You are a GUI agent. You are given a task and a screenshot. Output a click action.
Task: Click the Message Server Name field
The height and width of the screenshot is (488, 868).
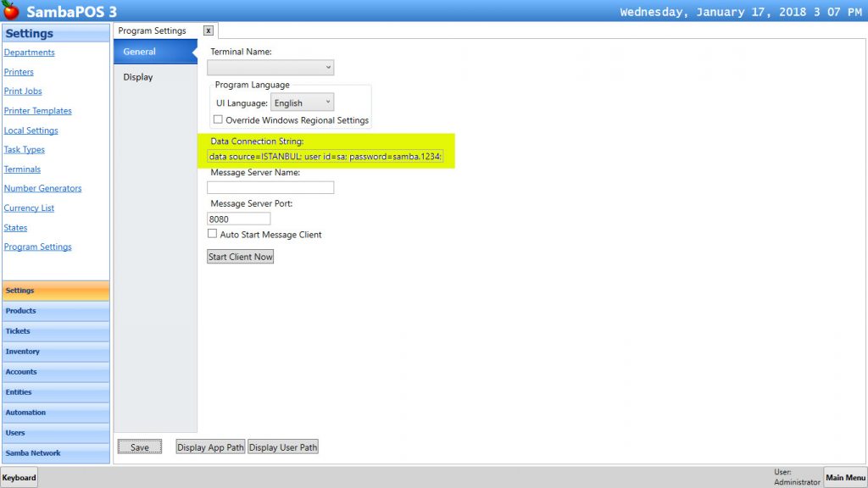click(x=270, y=188)
